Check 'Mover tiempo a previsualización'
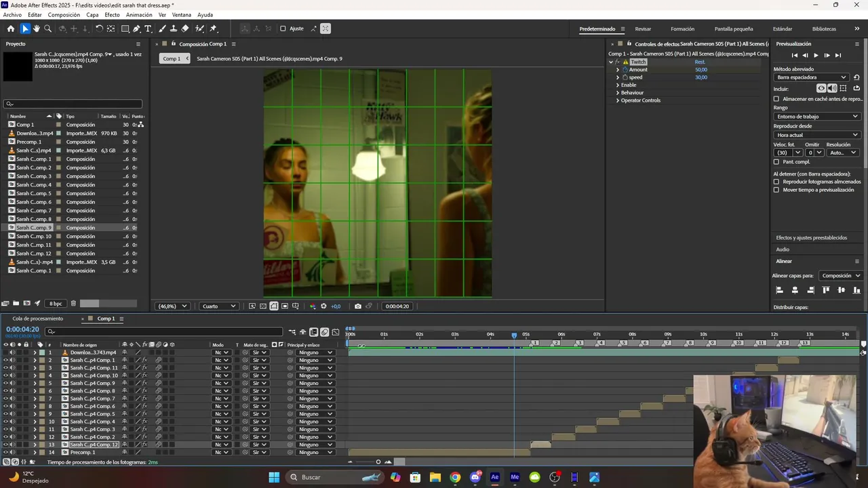Screen dimensions: 868x488 click(776, 190)
